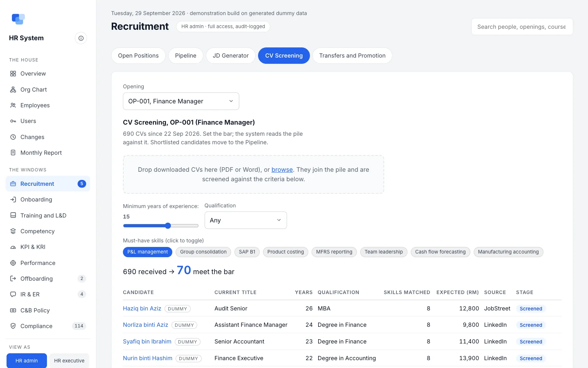Click the Changes clock icon
588x368 pixels.
(13, 137)
